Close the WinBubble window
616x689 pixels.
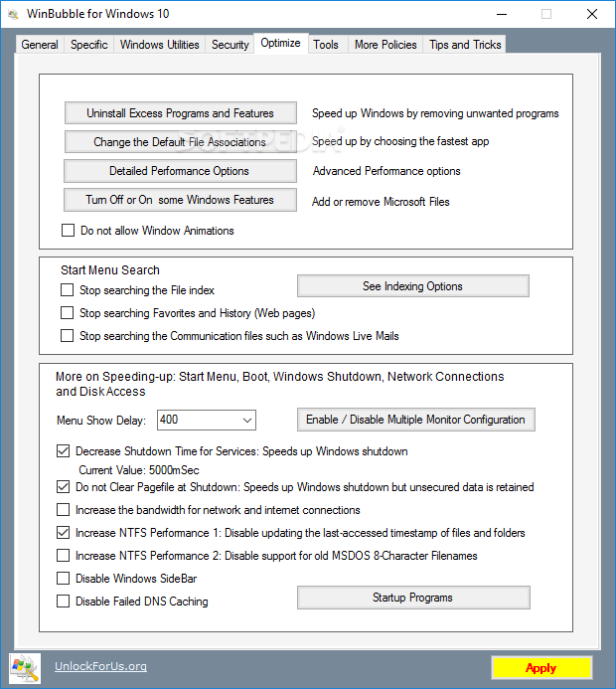592,14
